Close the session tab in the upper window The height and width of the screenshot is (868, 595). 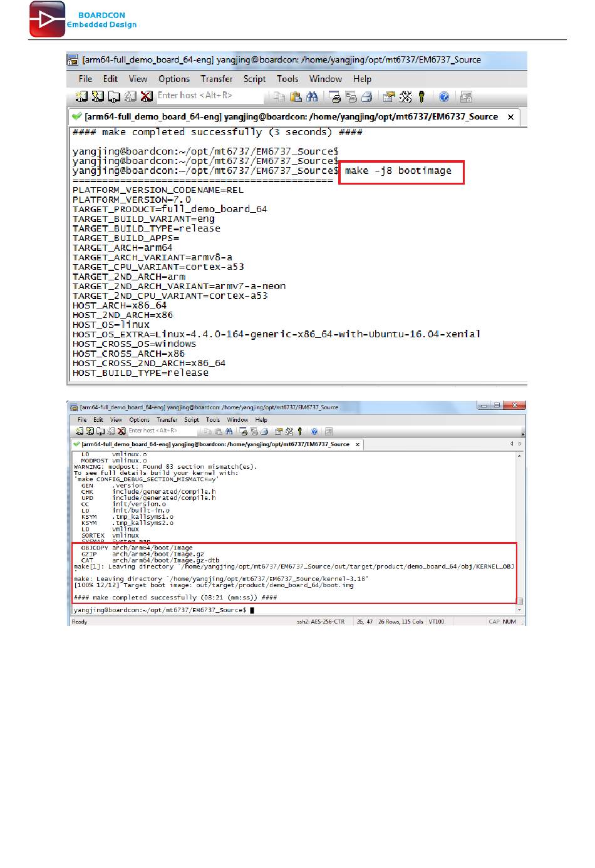pos(510,117)
